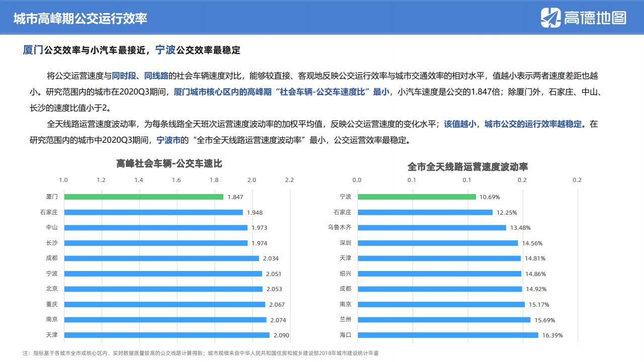Click the 2.090 value label
Viewport: 644px width, 362px height.
281,335
